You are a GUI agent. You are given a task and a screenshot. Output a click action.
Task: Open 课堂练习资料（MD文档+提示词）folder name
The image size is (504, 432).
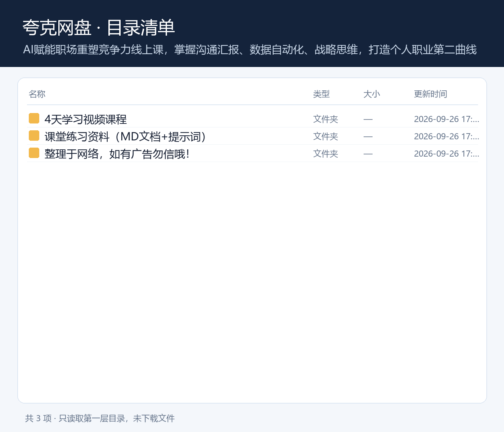coord(125,136)
